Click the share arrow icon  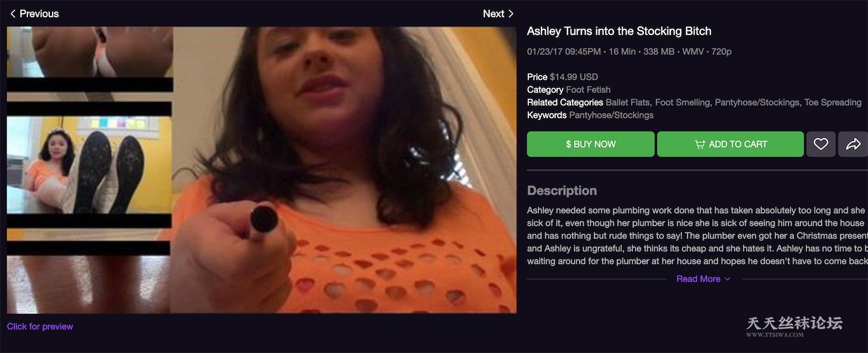coord(853,144)
